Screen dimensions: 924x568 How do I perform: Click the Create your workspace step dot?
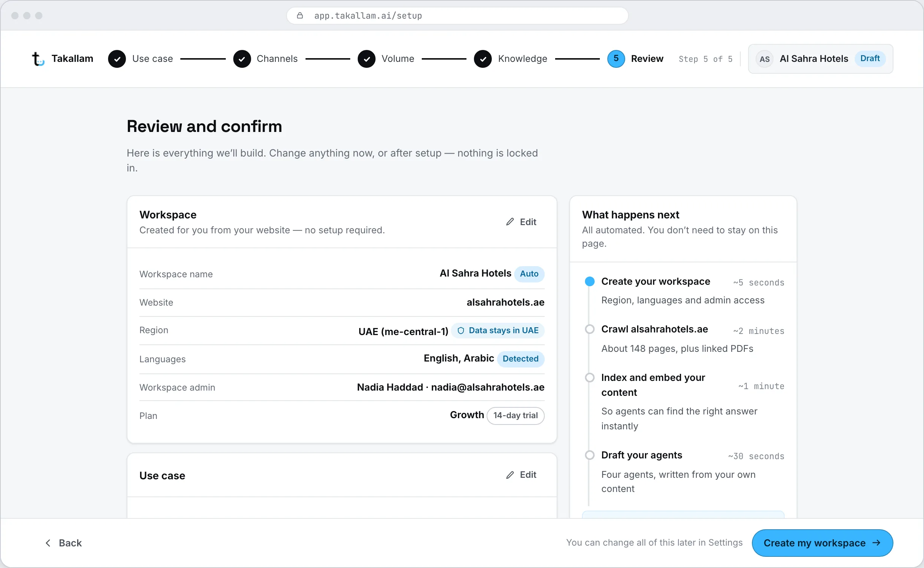[x=590, y=281]
